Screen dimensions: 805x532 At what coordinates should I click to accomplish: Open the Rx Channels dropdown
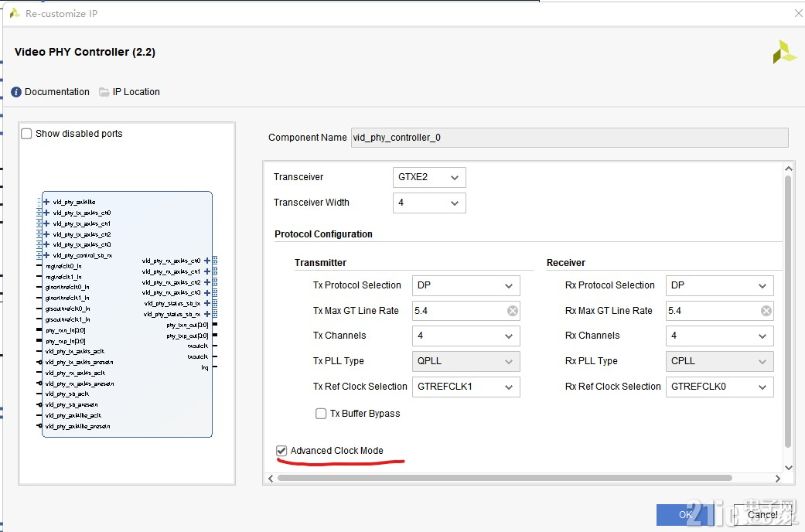(x=720, y=336)
